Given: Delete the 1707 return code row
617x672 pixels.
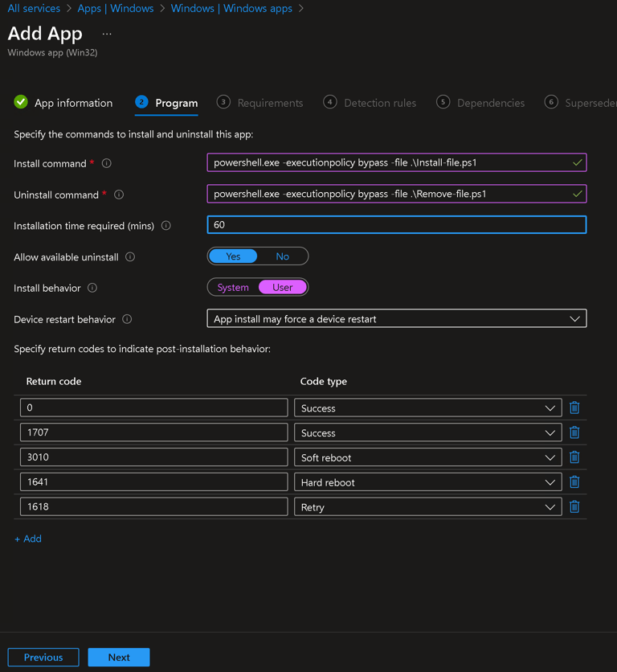Looking at the screenshot, I should pos(574,432).
